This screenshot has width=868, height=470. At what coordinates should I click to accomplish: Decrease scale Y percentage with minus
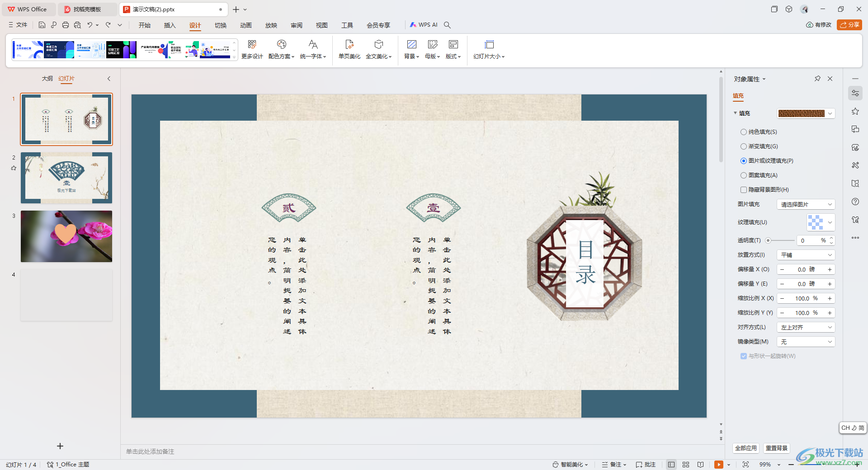[x=782, y=313]
